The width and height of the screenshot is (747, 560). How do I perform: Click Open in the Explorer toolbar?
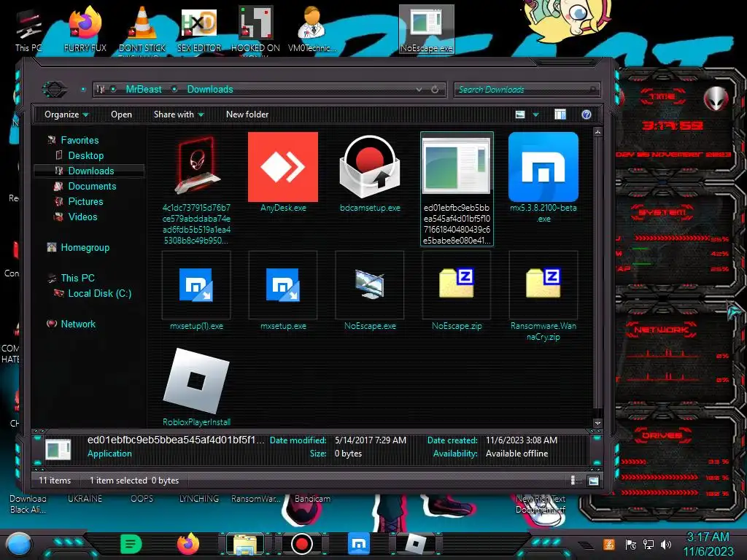coord(122,114)
